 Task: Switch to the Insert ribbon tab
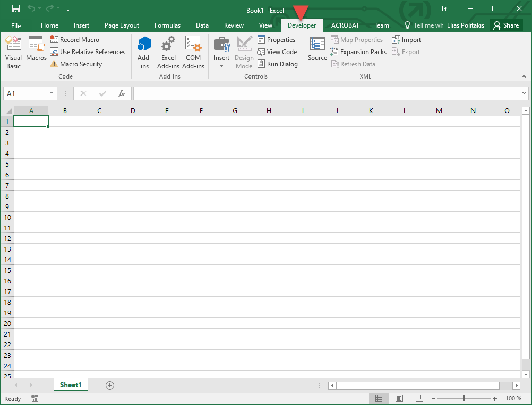(x=81, y=25)
